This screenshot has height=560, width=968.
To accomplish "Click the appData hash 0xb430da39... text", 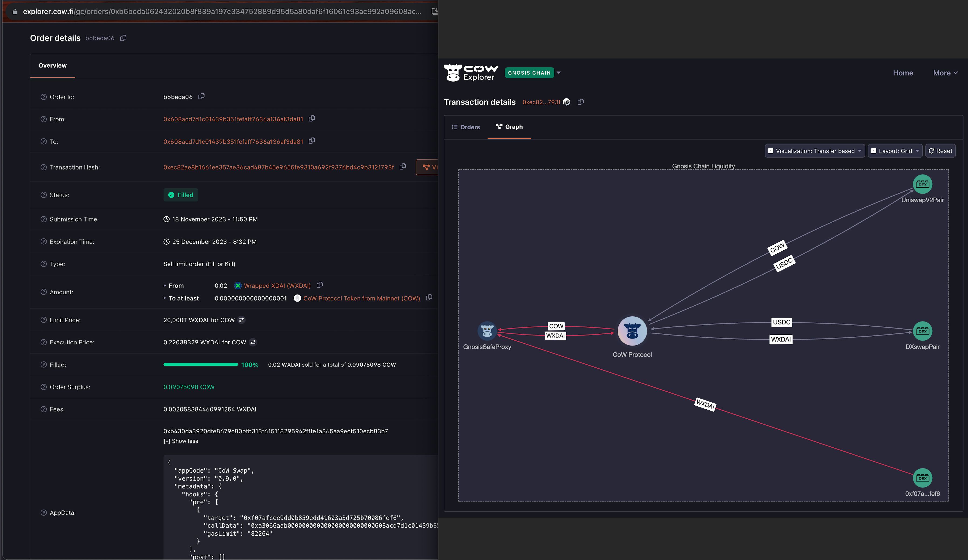I will coord(275,431).
